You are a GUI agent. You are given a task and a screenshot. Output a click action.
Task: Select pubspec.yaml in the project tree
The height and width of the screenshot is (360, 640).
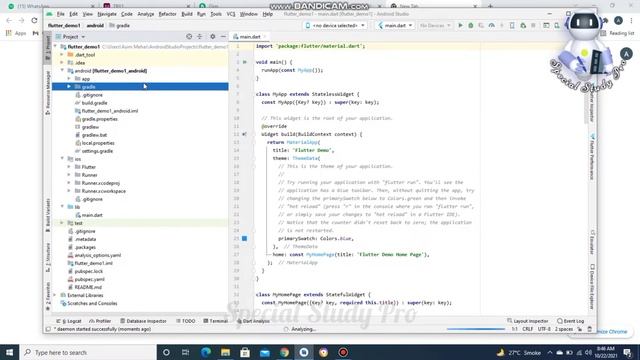pos(89,279)
